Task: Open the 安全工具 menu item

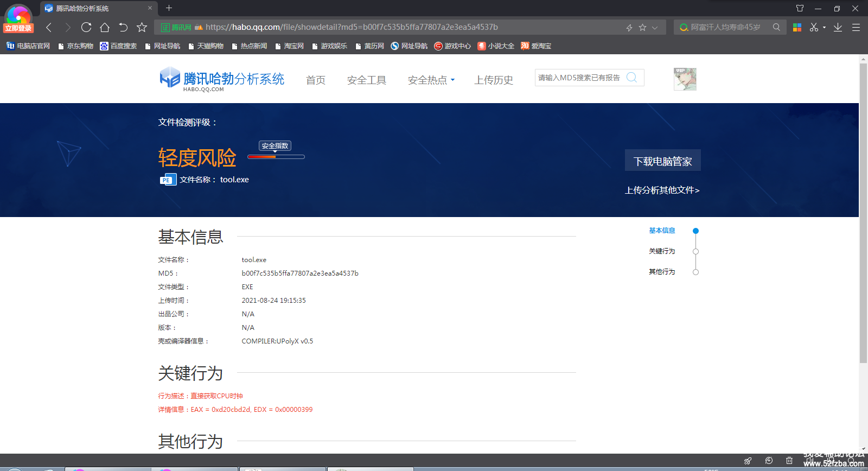Action: click(x=367, y=80)
